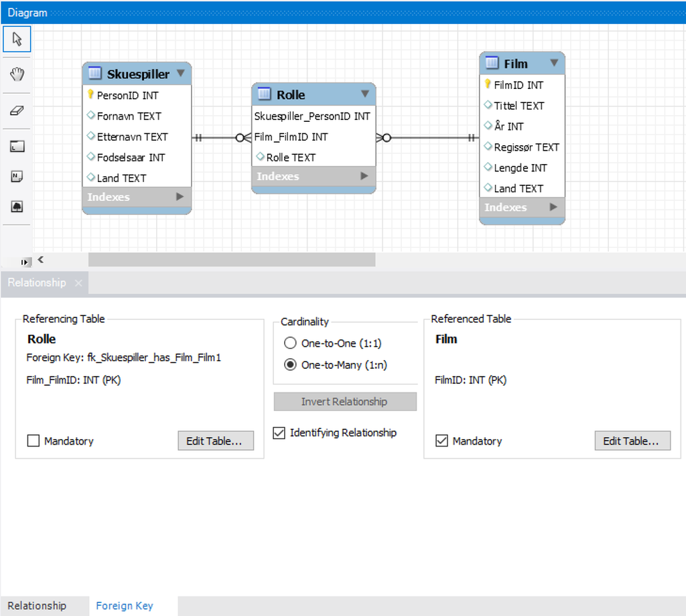Uncheck Identifying Relationship

pos(279,433)
